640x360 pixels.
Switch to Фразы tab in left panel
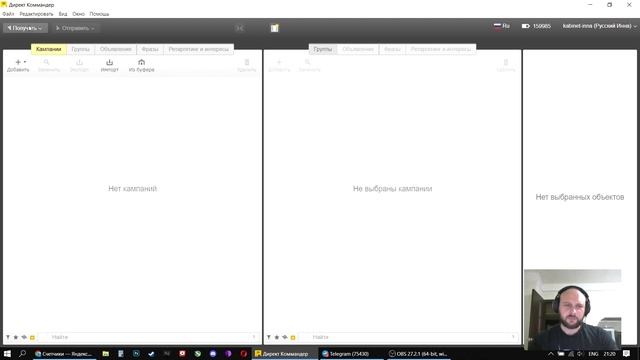coord(150,49)
